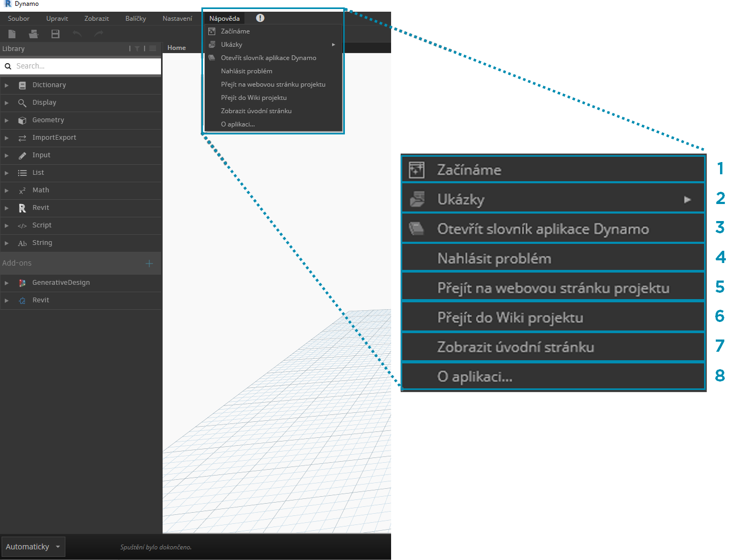Click the GenerativeDesign add-on icon
The height and width of the screenshot is (560, 745).
click(x=22, y=283)
